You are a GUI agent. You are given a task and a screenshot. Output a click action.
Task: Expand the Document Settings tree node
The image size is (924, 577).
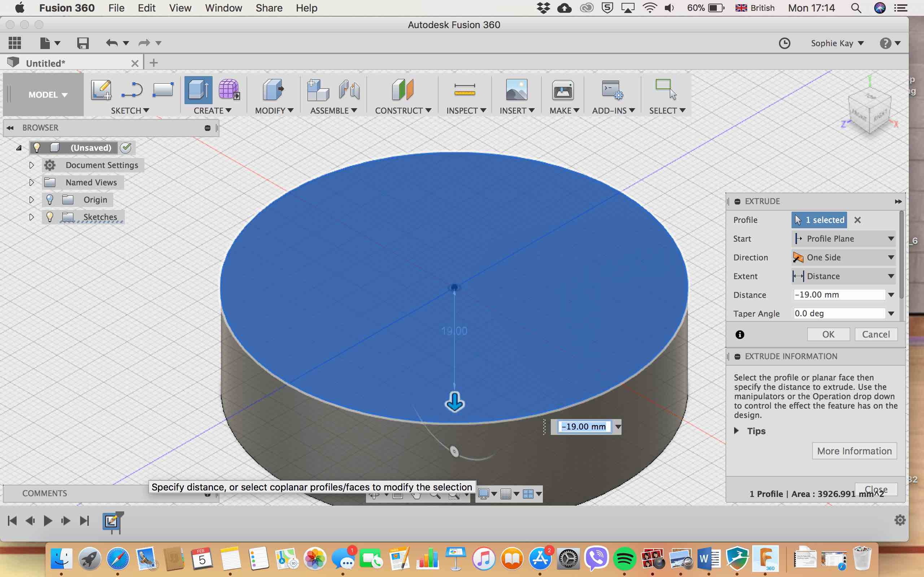pyautogui.click(x=32, y=165)
